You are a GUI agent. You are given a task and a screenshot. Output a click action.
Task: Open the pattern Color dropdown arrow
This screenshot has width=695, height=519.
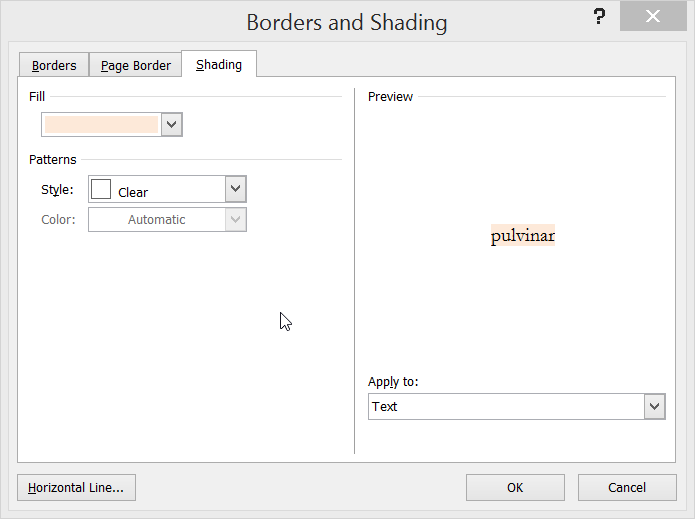pyautogui.click(x=236, y=219)
